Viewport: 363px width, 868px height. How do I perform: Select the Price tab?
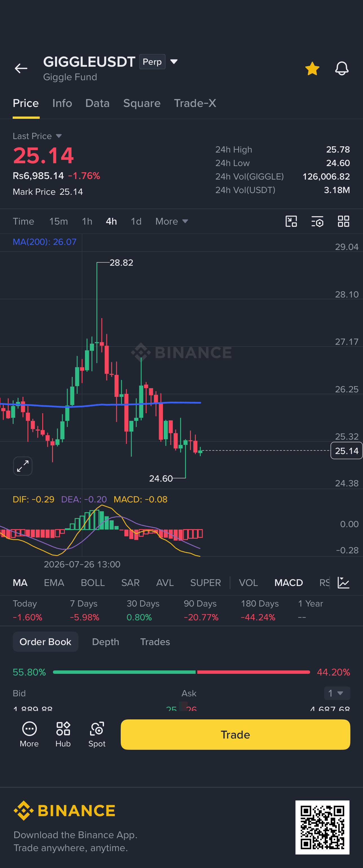tap(26, 103)
